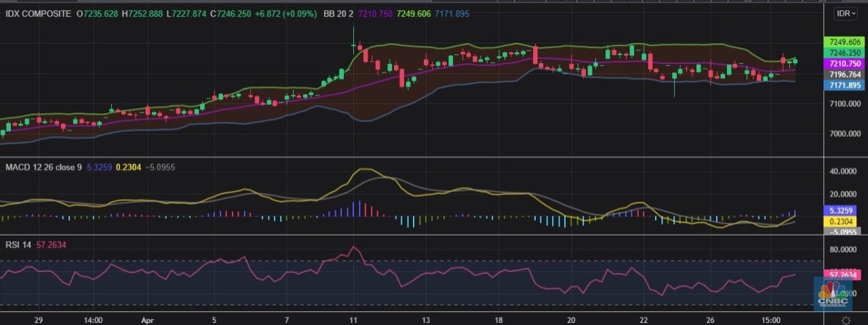This screenshot has width=868, height=325.
Task: Click the BB 20 2 indicator legend
Action: tap(337, 14)
